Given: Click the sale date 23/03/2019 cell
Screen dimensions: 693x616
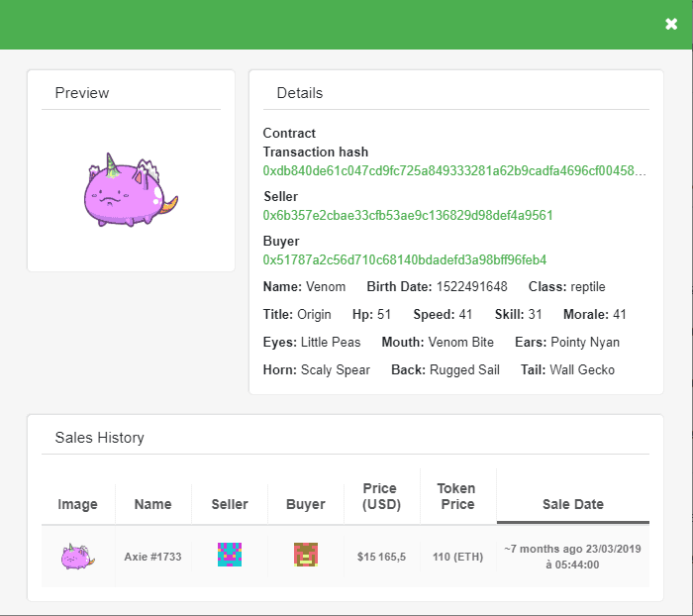Looking at the screenshot, I should point(572,556).
